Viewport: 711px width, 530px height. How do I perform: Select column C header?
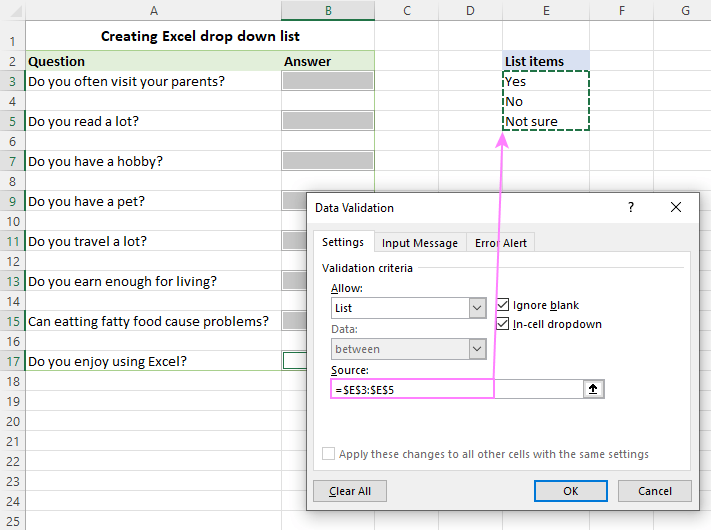pos(407,10)
